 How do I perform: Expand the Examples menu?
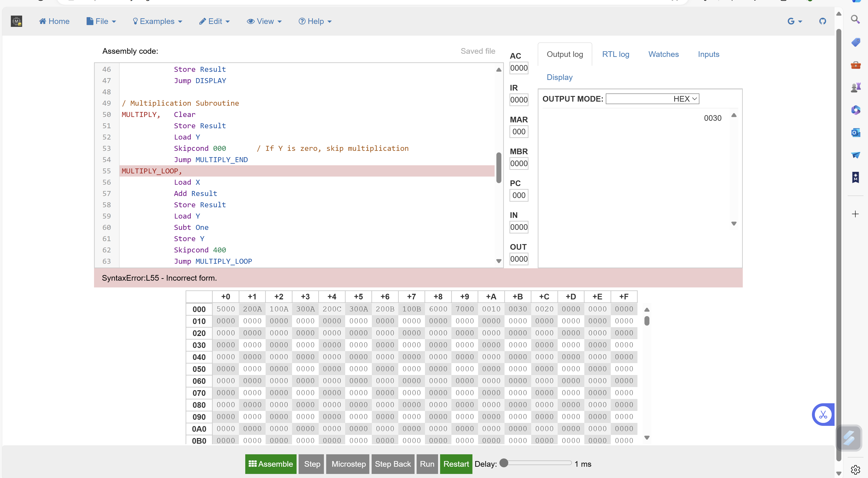point(157,21)
